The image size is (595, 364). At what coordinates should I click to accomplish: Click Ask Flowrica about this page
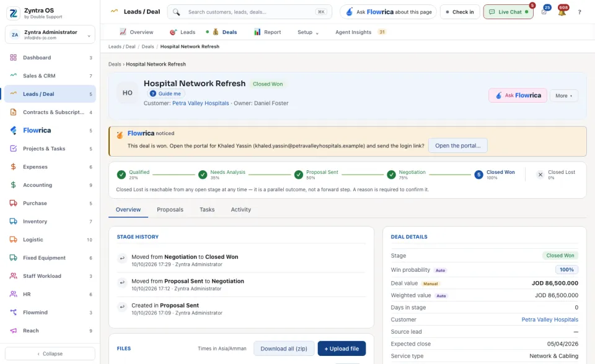tap(388, 12)
